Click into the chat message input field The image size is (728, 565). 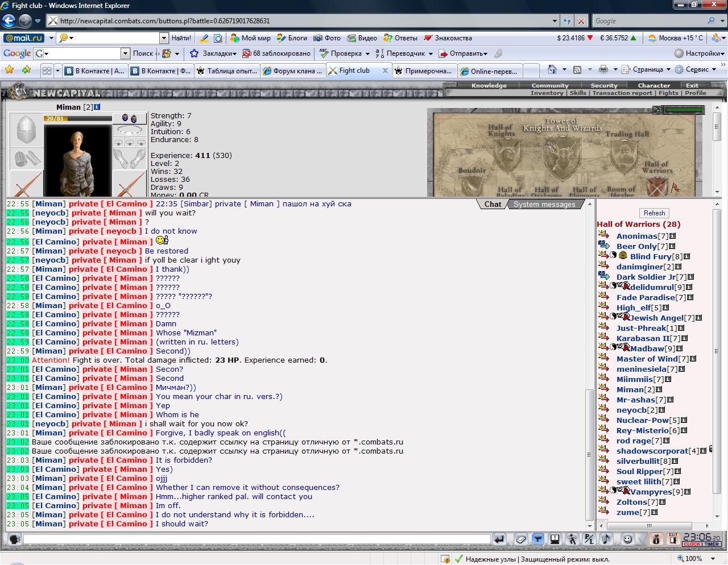257,539
